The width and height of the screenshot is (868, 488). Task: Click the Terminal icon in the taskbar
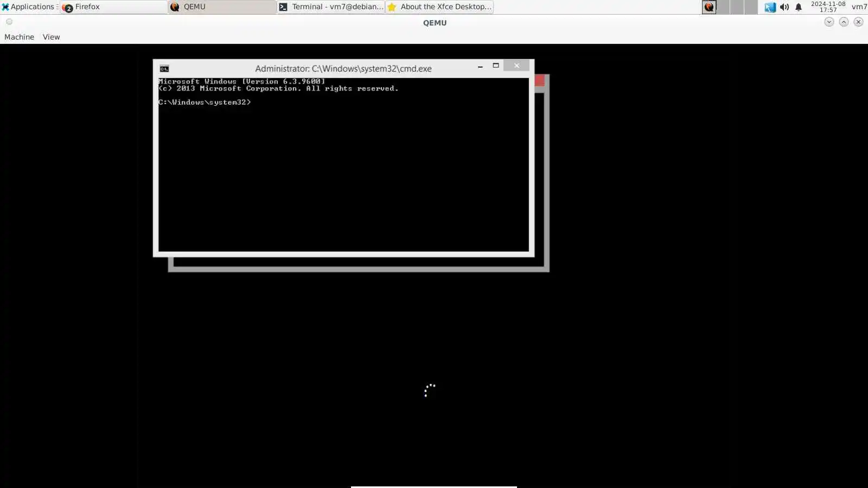pyautogui.click(x=283, y=7)
